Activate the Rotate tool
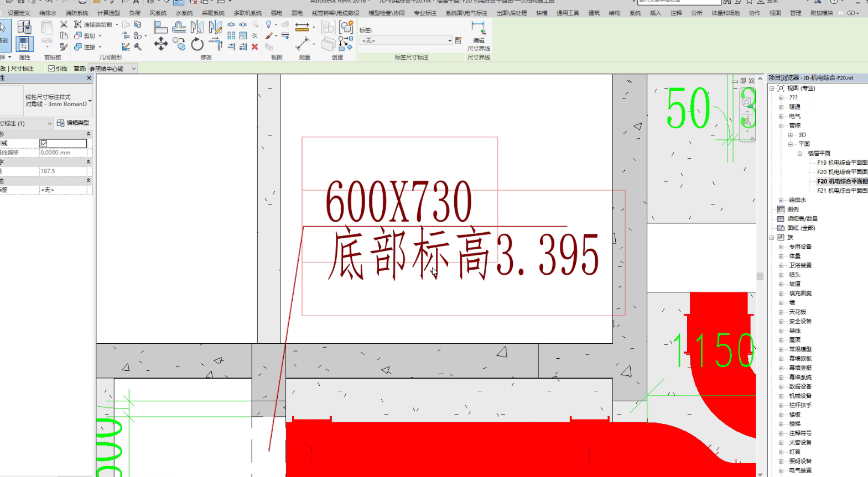 click(x=197, y=44)
